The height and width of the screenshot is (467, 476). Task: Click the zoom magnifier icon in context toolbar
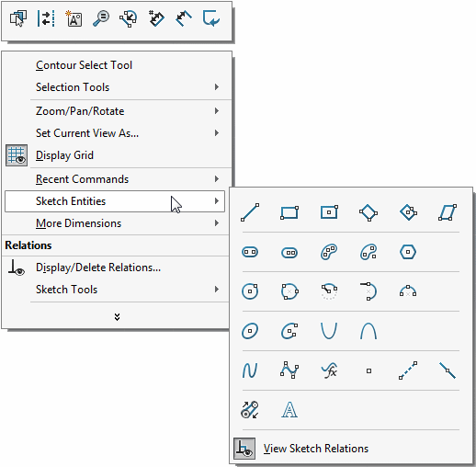click(x=101, y=18)
